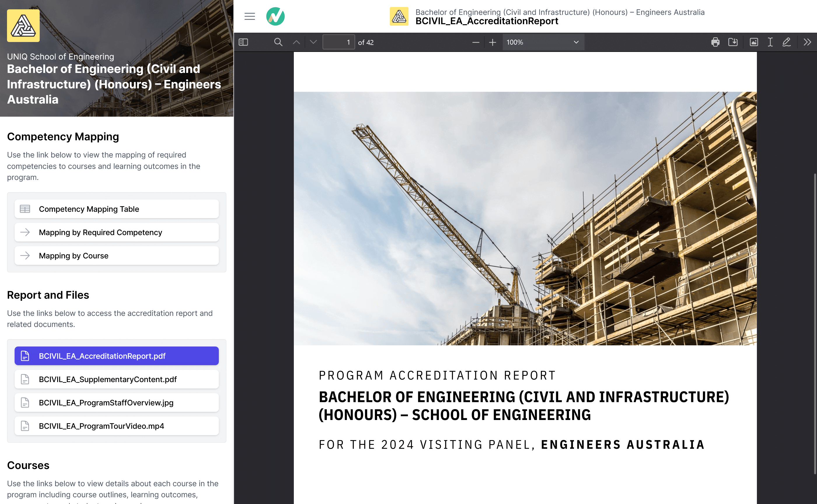The height and width of the screenshot is (504, 817).
Task: Print the accreditation report
Action: tap(715, 42)
